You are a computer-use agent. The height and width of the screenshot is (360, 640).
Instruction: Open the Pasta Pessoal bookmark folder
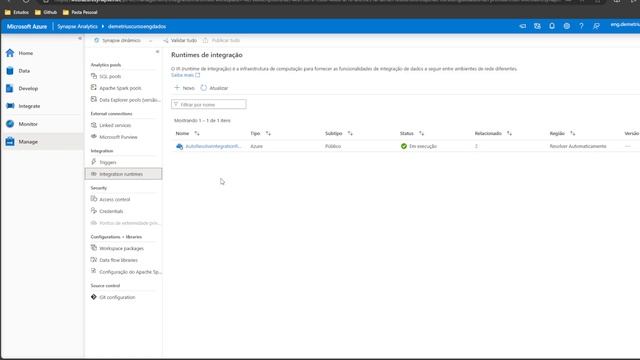pyautogui.click(x=80, y=12)
